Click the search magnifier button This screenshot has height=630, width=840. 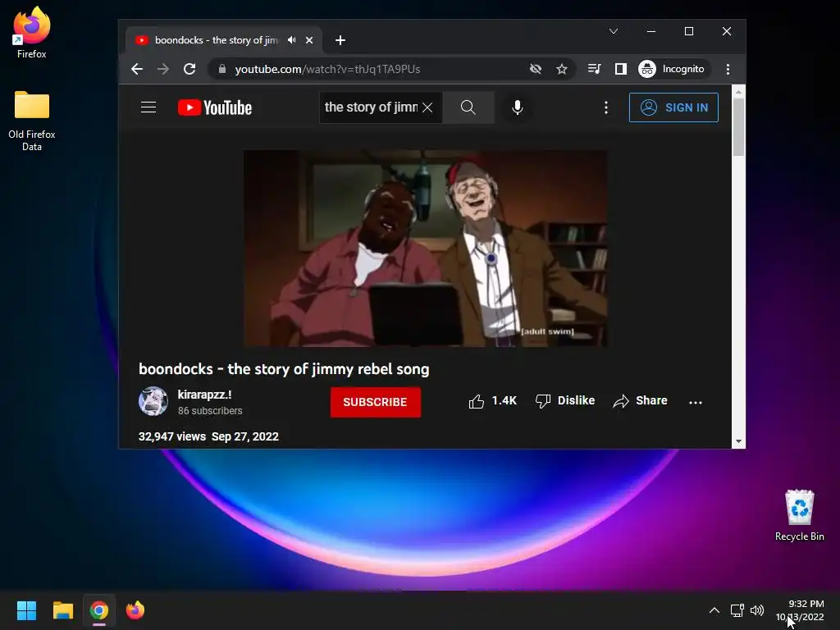[x=468, y=107]
